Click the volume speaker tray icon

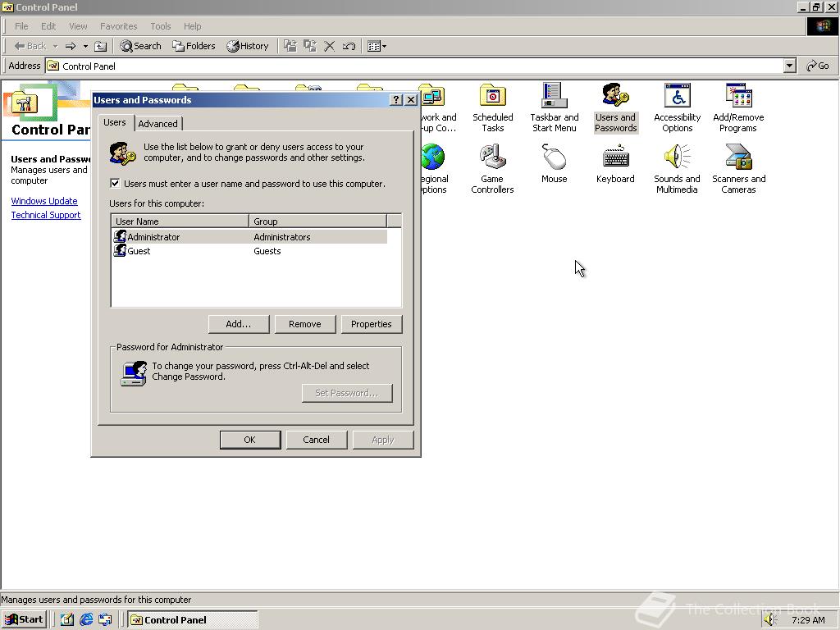[769, 620]
